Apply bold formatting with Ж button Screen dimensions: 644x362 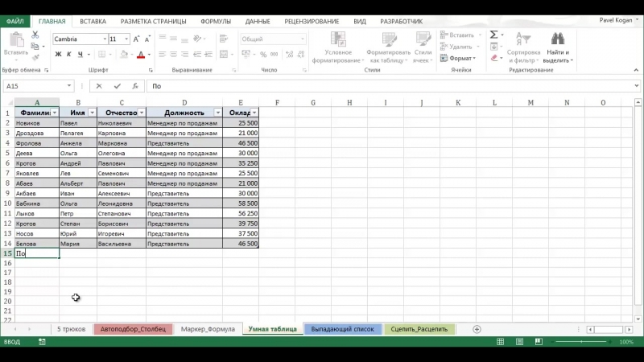pyautogui.click(x=58, y=55)
